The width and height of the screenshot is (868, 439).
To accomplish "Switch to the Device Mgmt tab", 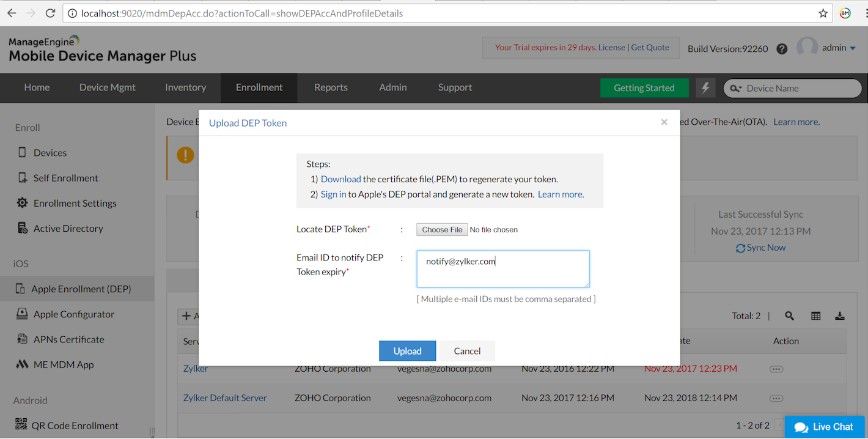I will click(108, 87).
